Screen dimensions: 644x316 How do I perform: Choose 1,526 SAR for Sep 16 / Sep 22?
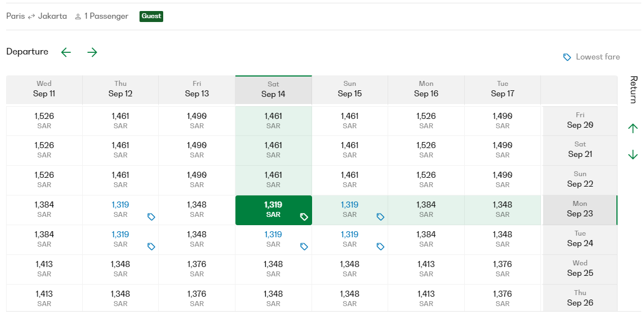426,180
